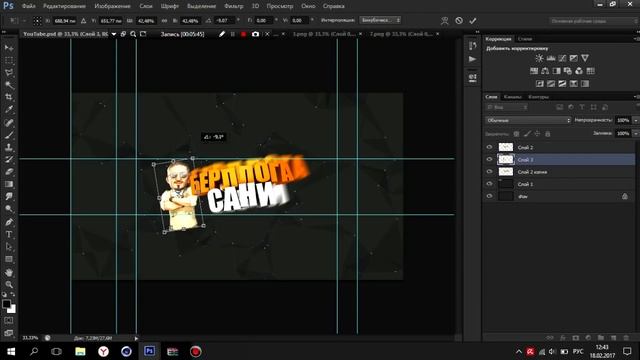Select the Brush tool

tap(9, 135)
